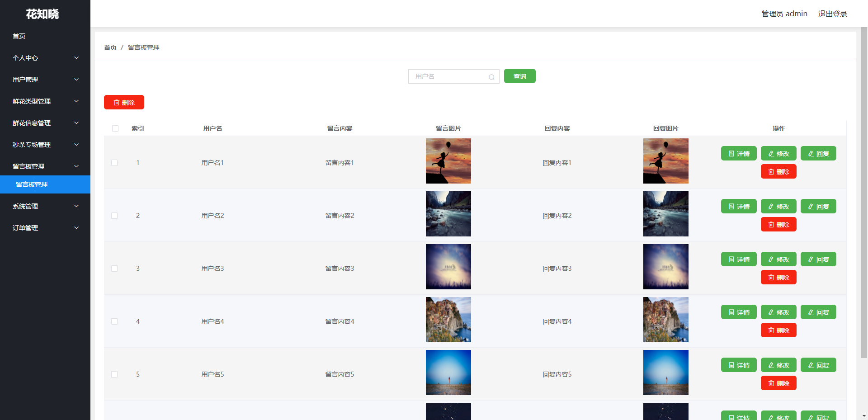Open 回复图片 thumbnail for 用户名1
Viewport: 868px width, 420px height.
tap(666, 161)
